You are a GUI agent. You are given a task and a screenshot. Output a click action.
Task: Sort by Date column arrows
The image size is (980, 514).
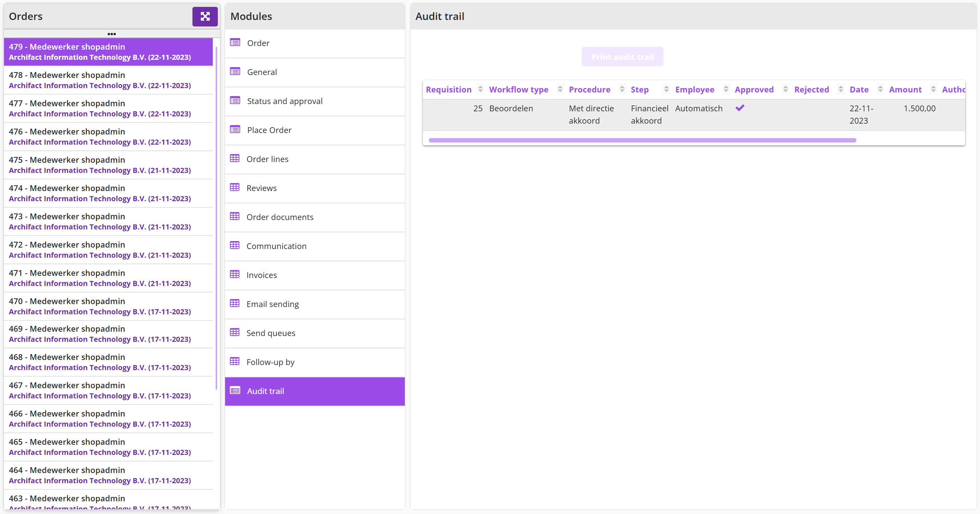tap(880, 89)
